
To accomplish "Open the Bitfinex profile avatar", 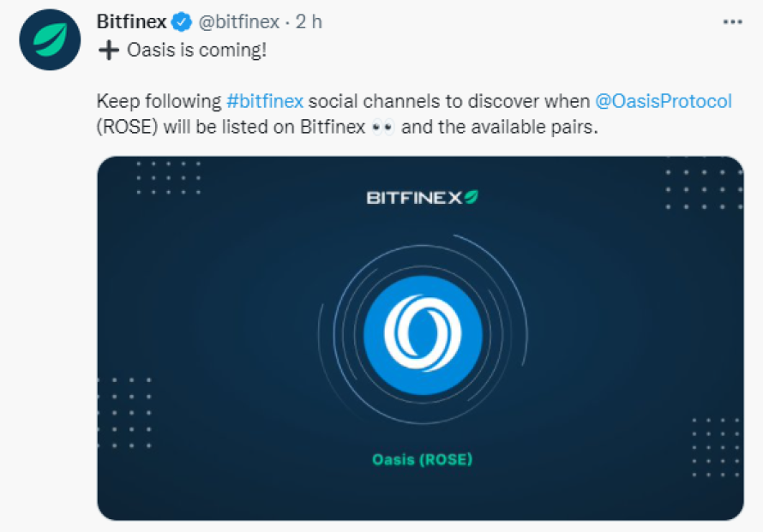I will [50, 39].
